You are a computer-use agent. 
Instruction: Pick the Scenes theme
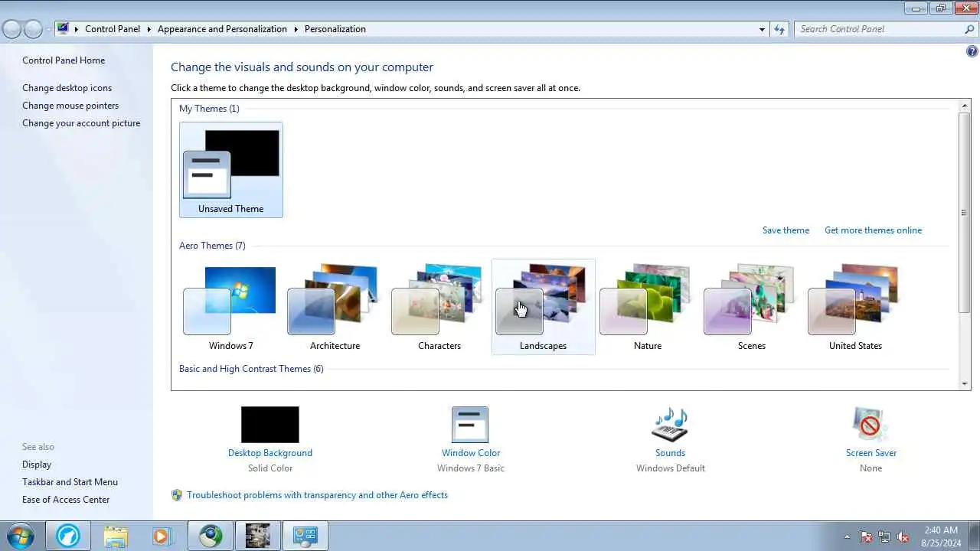(751, 306)
